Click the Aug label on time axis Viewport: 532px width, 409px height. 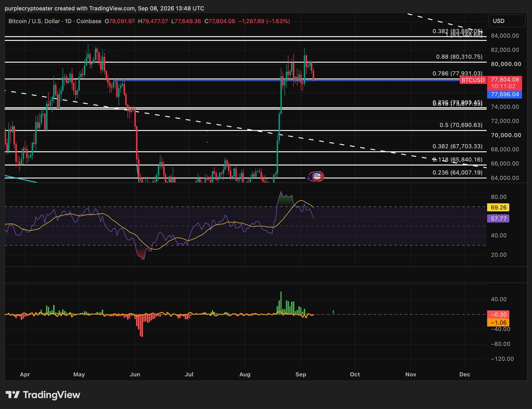tap(245, 374)
